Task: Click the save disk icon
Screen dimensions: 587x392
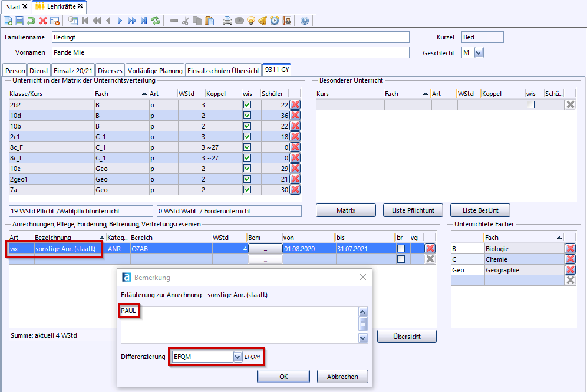Action: click(19, 21)
